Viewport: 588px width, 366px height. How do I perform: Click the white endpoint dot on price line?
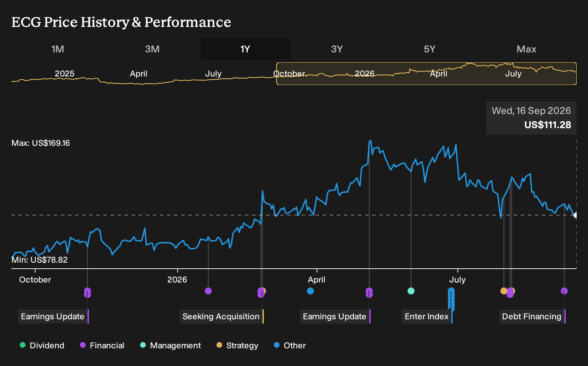coord(576,215)
